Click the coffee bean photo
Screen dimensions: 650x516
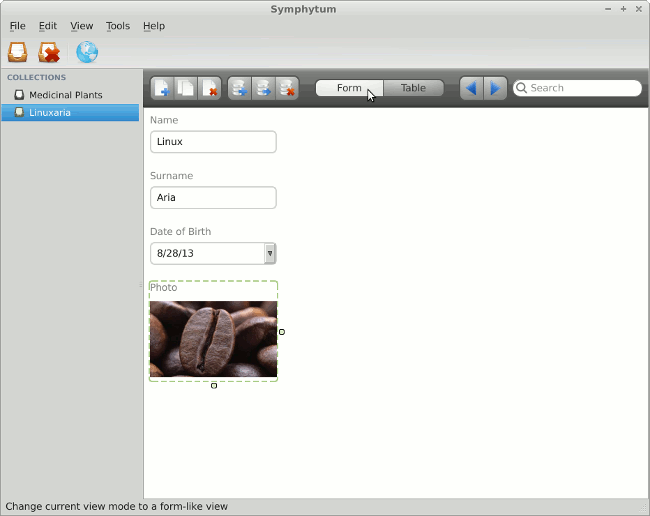click(x=213, y=339)
